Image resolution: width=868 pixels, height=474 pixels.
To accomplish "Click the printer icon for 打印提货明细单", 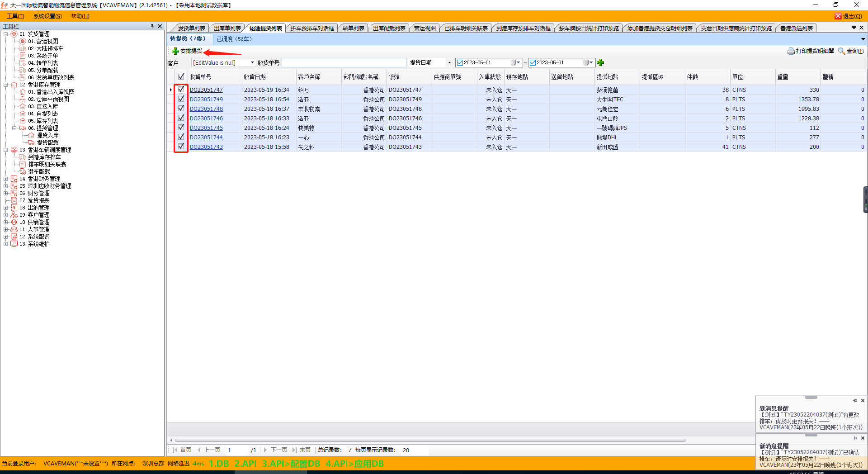I will pos(791,51).
